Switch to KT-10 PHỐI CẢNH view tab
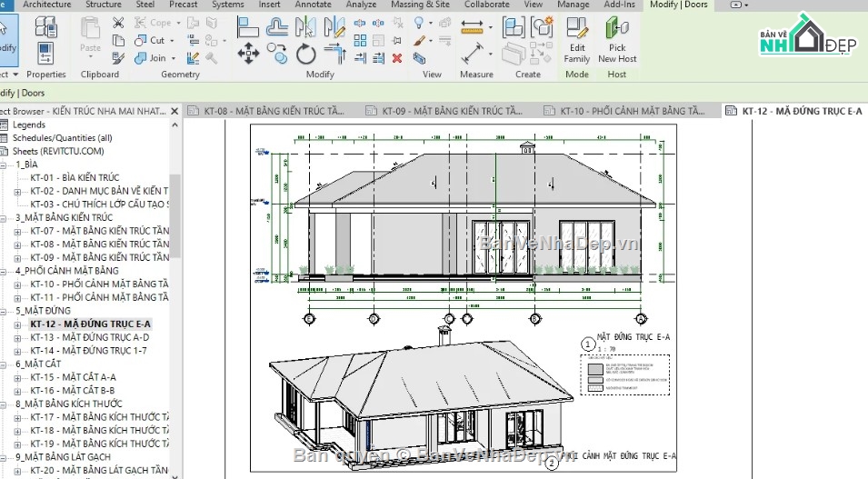Screen dimensions: 868x479 pos(631,111)
